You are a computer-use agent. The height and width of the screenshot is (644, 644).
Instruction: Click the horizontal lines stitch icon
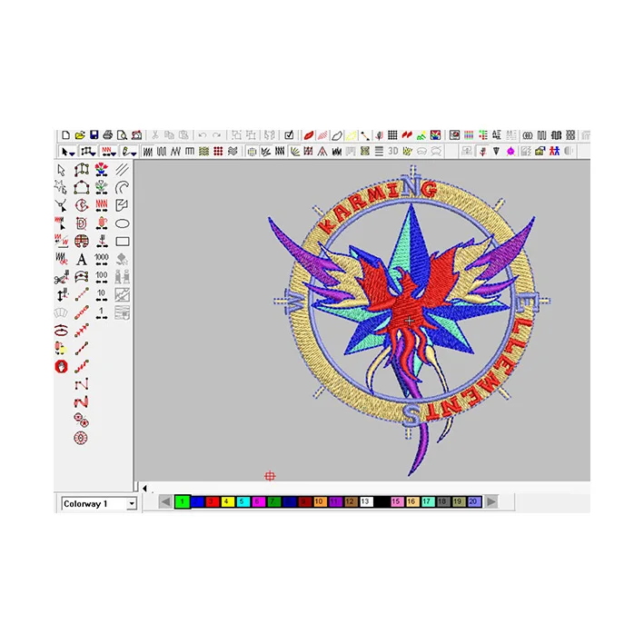click(379, 152)
